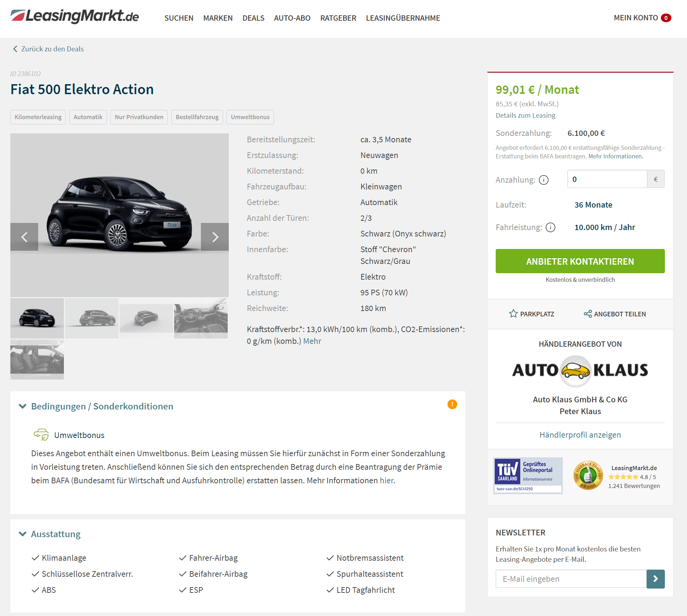Select the Umweltbonus tag
The width and height of the screenshot is (687, 616).
coord(250,117)
